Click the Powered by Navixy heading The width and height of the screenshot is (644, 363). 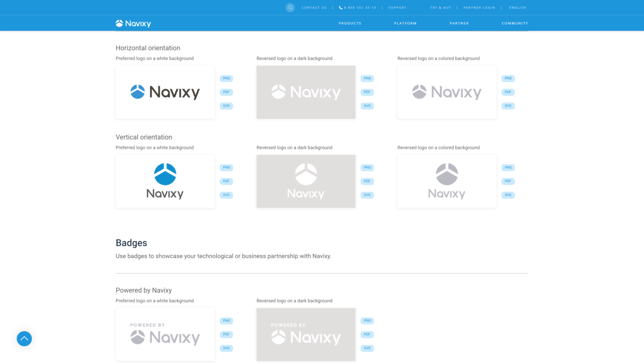(x=144, y=290)
